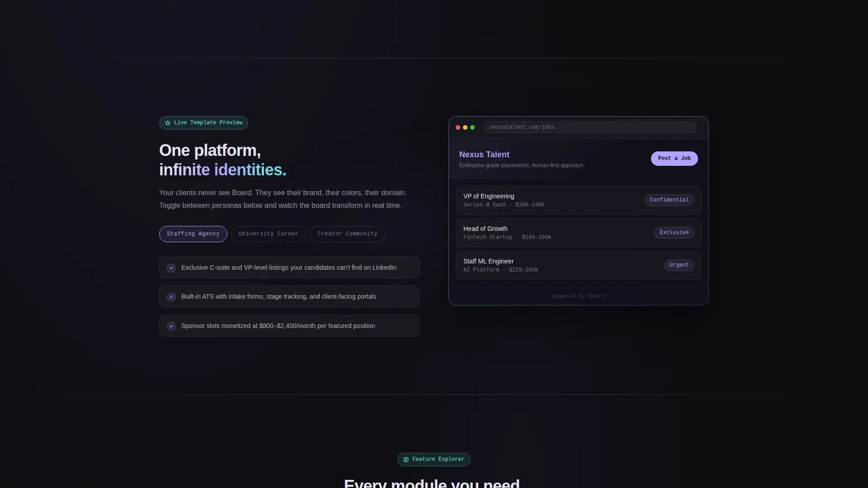Click the Confidential tag
868x488 pixels.
(x=669, y=200)
